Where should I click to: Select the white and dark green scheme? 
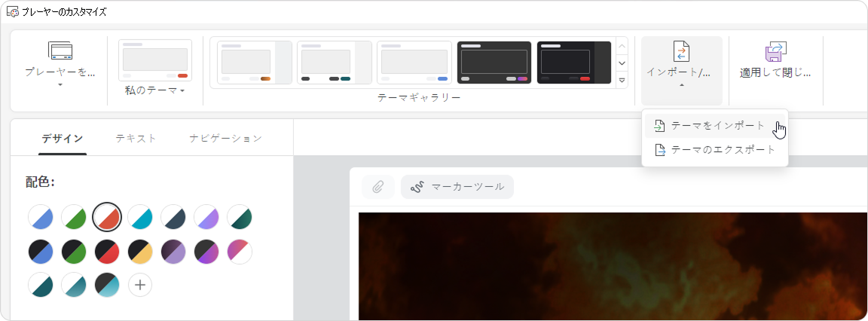click(x=240, y=216)
